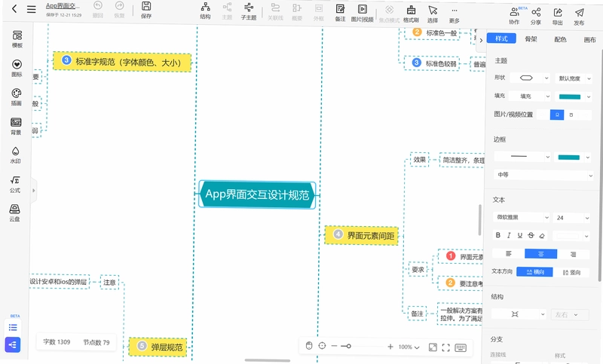Collapse the right style panel arrow

[x=481, y=40]
